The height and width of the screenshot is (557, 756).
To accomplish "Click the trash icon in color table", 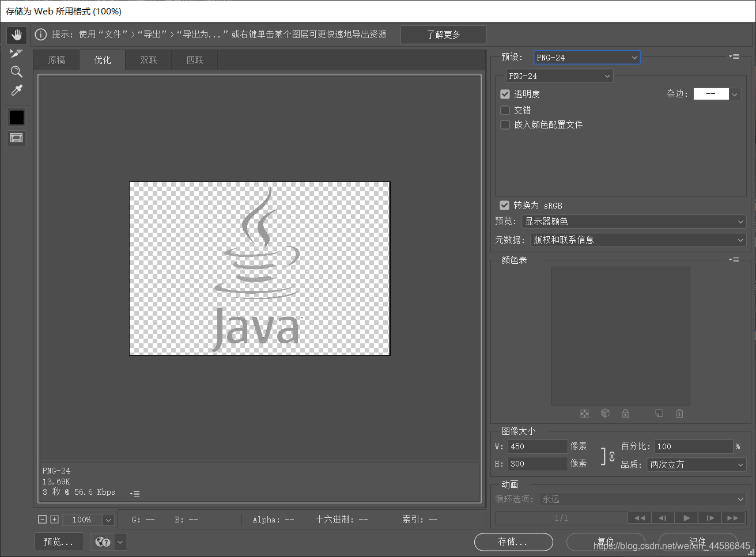I will (x=679, y=414).
